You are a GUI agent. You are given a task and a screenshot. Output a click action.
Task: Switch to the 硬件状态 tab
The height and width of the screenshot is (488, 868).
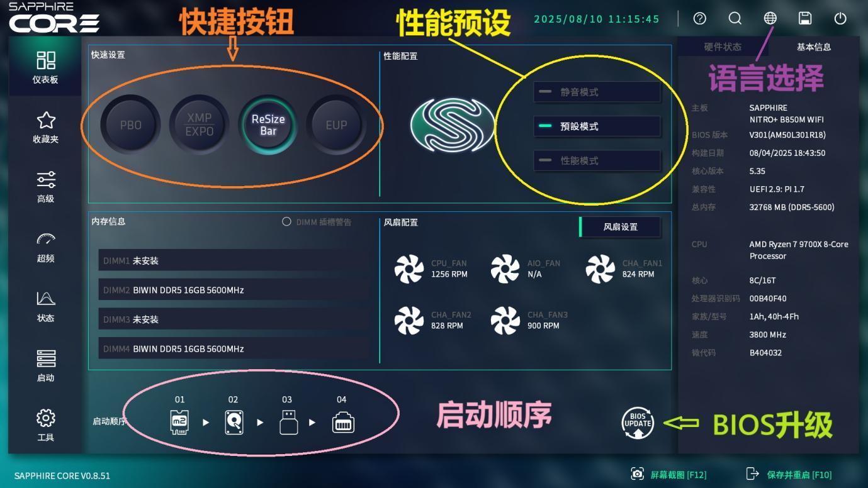pyautogui.click(x=723, y=47)
